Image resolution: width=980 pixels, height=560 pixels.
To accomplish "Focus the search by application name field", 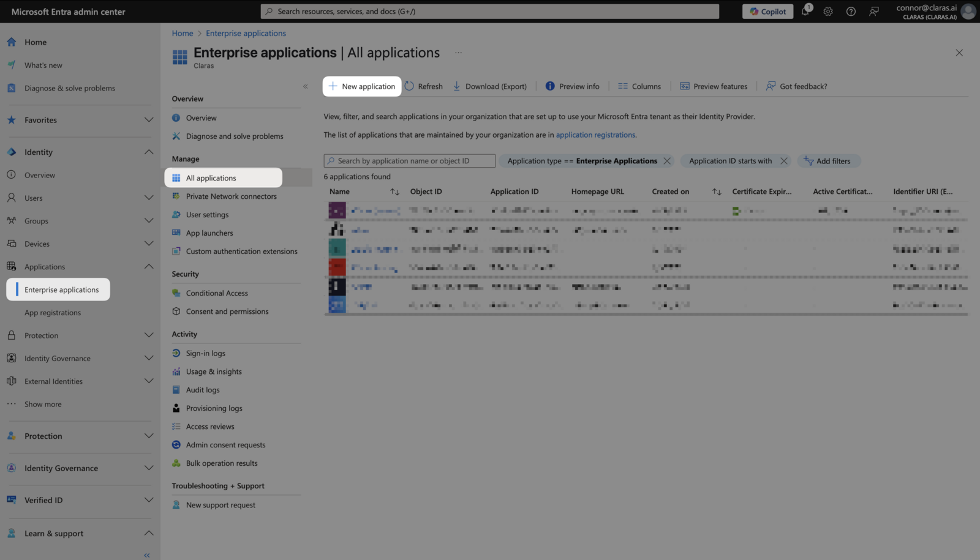I will pyautogui.click(x=409, y=161).
